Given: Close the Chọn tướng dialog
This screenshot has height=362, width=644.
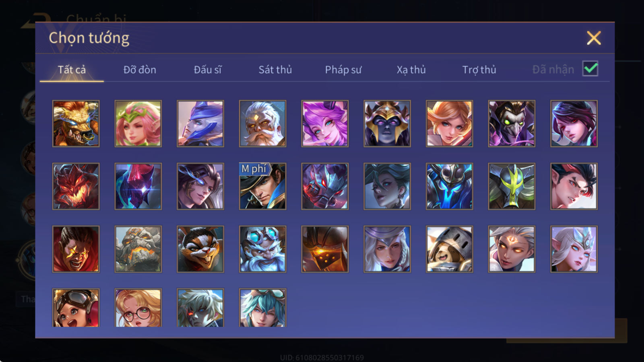Looking at the screenshot, I should [594, 38].
